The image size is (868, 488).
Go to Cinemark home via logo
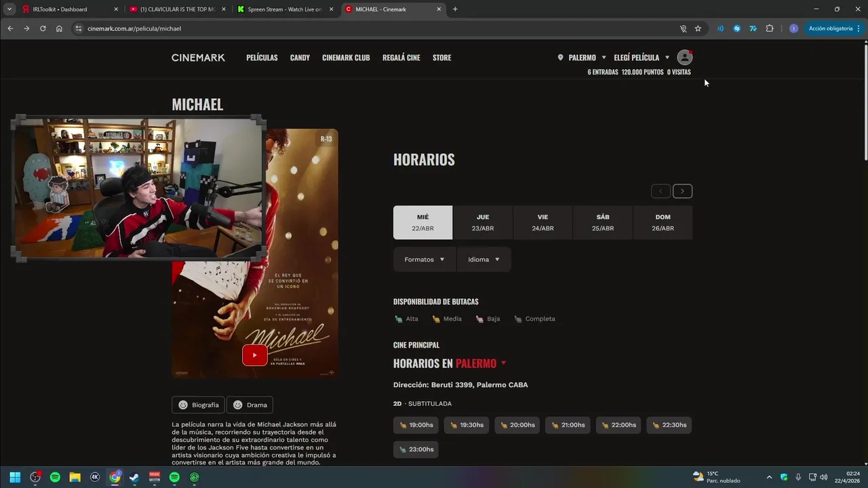tap(198, 58)
